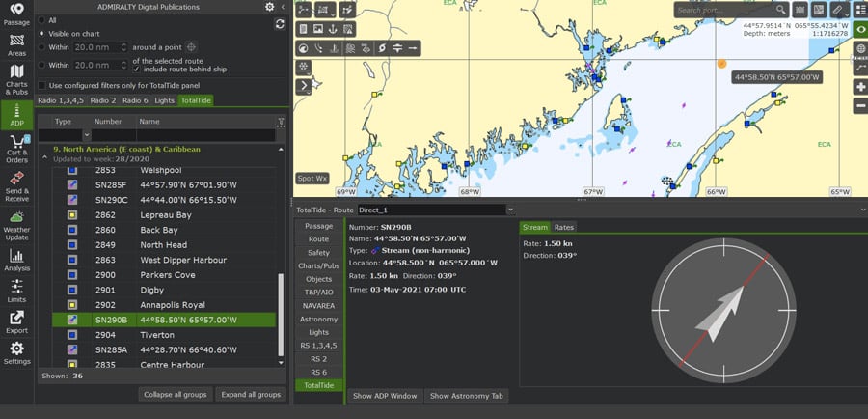The image size is (868, 419).
Task: Click Collapse all groups button
Action: (x=176, y=395)
